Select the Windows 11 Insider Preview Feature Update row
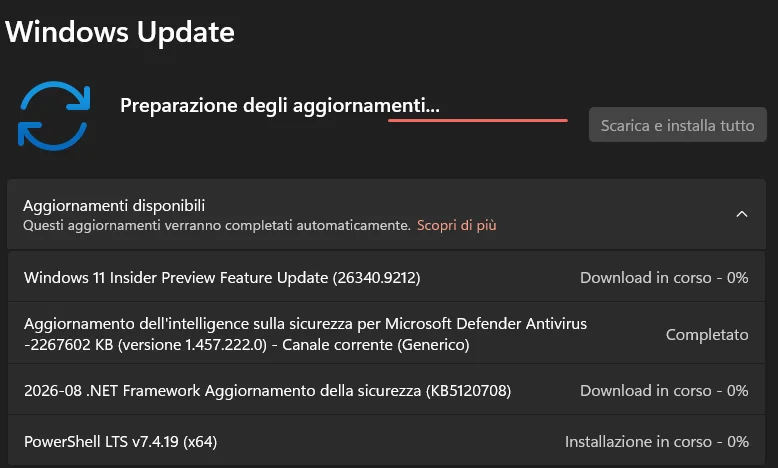This screenshot has height=468, width=778. (x=387, y=277)
